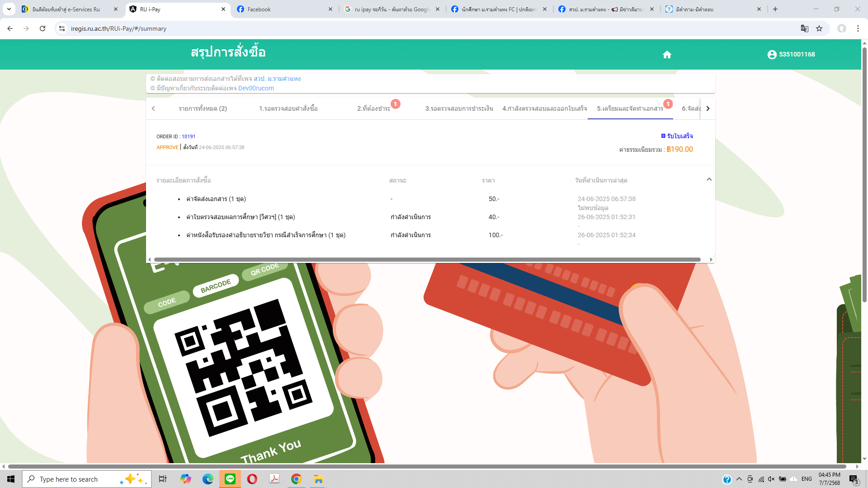Select tab 1.รอตรวจสอบคำสั่งซื้อ
Image resolution: width=868 pixels, height=488 pixels.
tap(288, 108)
